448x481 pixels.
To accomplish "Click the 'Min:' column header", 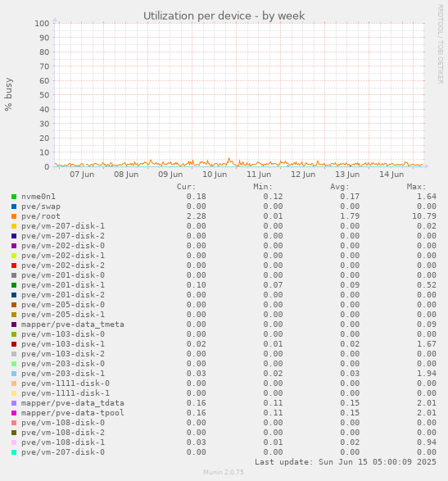I will tap(263, 187).
